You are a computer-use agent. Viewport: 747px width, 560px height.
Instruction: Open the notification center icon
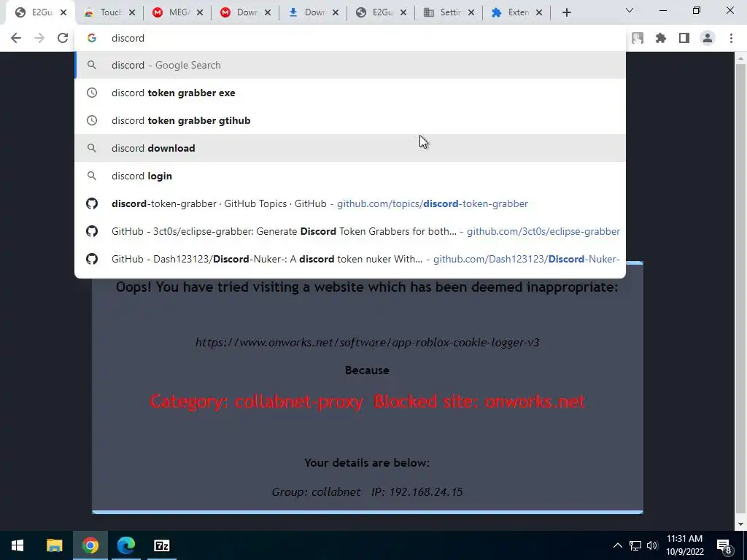click(x=724, y=545)
